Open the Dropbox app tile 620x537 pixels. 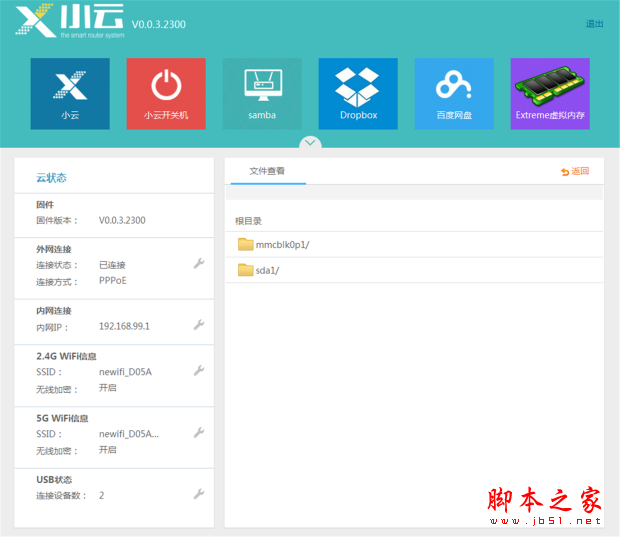point(358,94)
